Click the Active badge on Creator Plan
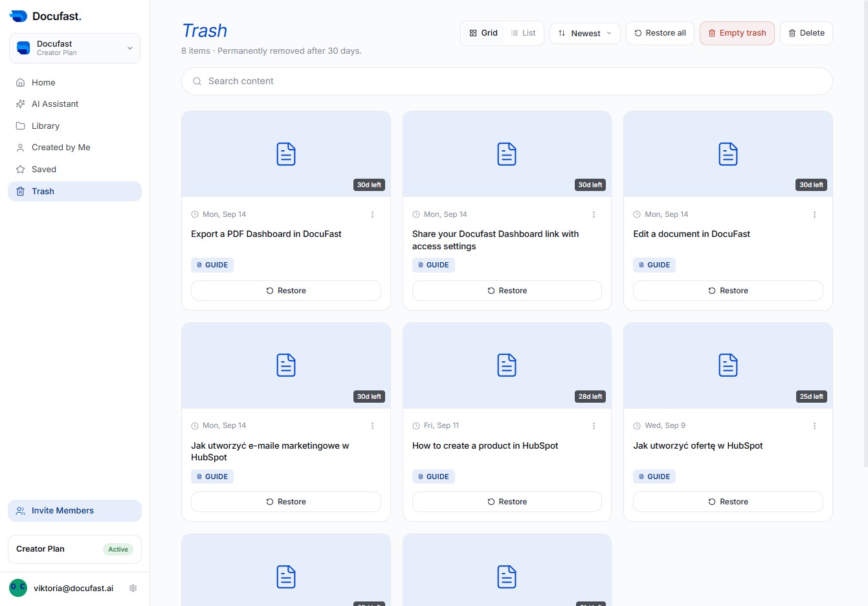Viewport: 868px width, 606px height. pos(118,549)
